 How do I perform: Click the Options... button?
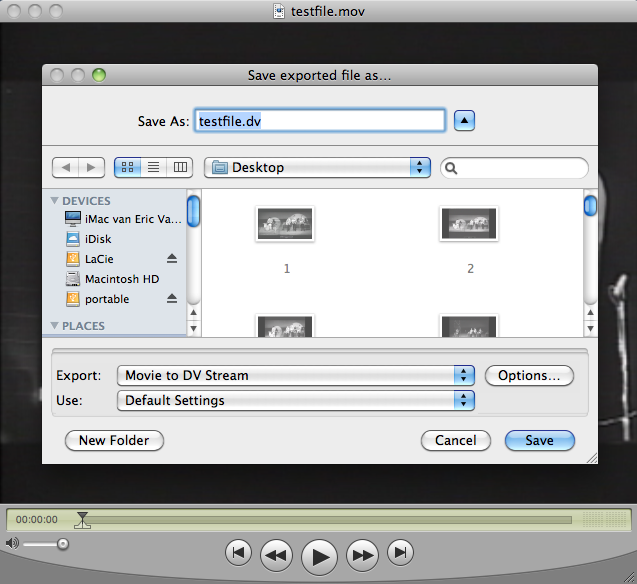(x=529, y=375)
